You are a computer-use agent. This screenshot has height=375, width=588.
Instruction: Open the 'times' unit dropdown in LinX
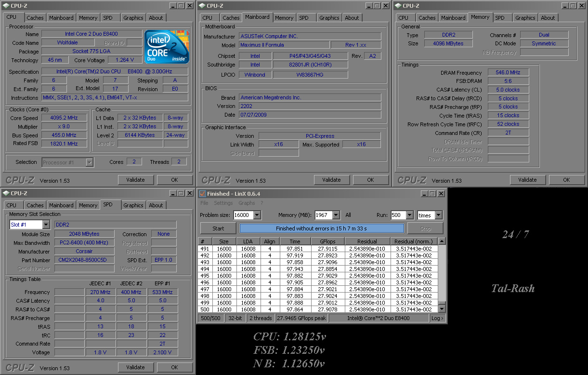(438, 215)
